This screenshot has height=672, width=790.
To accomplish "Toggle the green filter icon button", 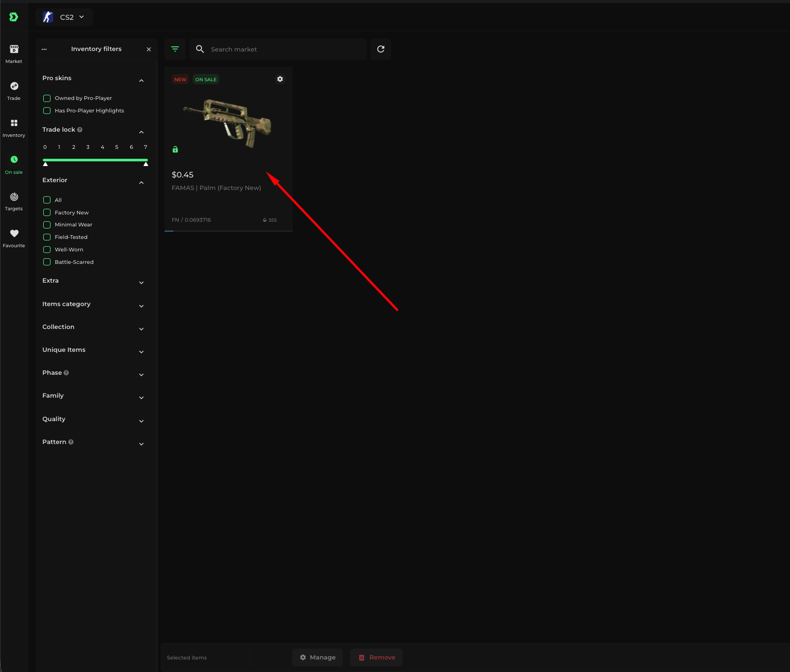I will point(175,49).
